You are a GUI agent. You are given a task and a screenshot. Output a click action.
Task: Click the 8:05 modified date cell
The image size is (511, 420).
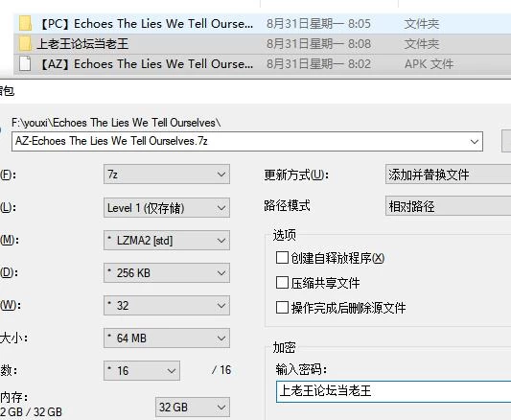(318, 23)
